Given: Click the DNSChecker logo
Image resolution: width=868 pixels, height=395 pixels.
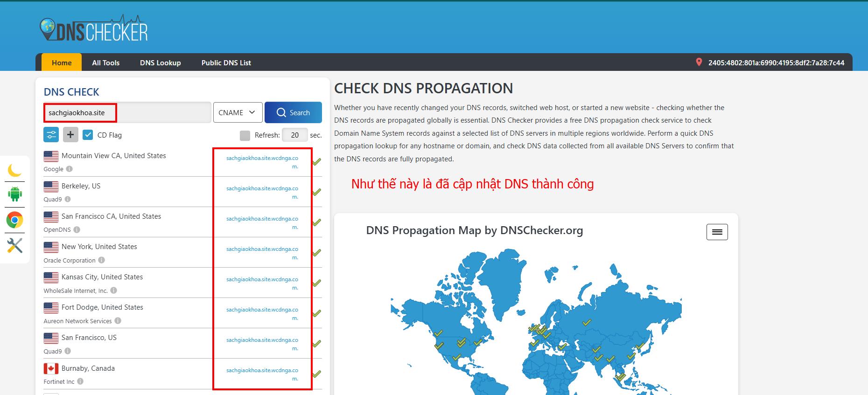Looking at the screenshot, I should pos(94,29).
